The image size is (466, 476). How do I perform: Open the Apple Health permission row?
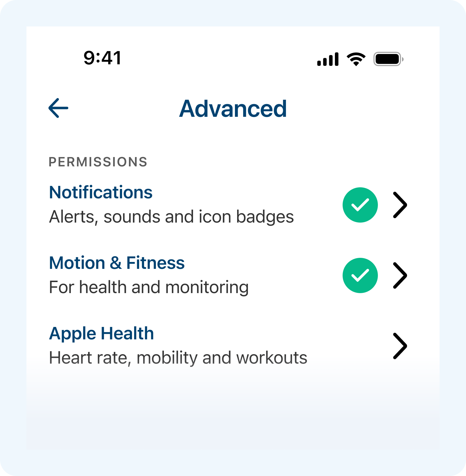click(101, 333)
